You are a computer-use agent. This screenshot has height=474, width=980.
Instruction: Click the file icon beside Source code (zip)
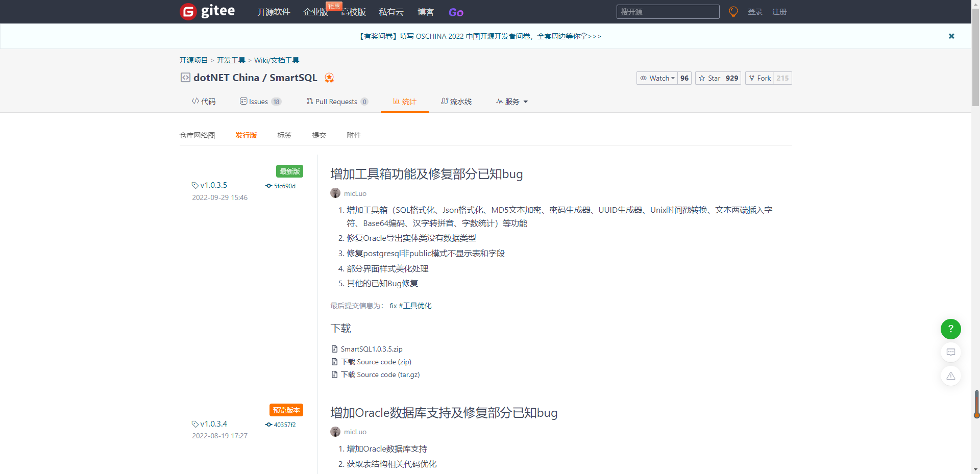coord(334,362)
